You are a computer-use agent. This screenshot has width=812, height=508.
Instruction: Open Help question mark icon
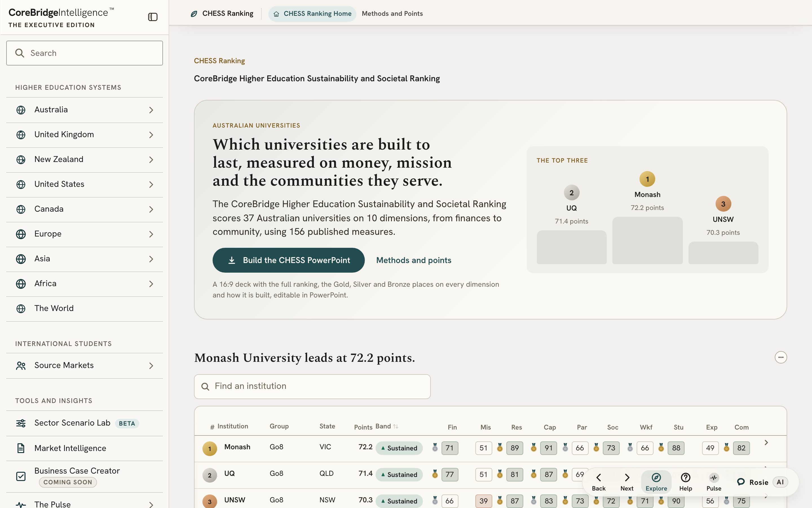coord(685,482)
